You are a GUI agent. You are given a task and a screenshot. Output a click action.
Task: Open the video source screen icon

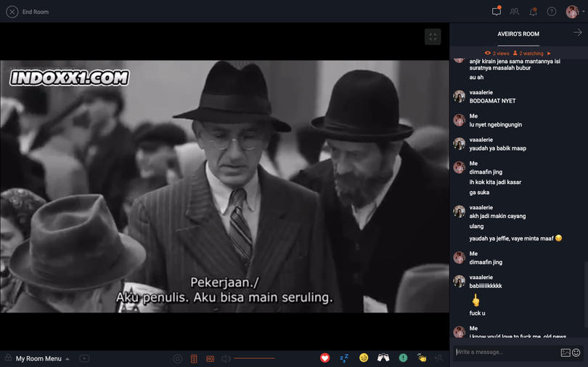click(84, 358)
